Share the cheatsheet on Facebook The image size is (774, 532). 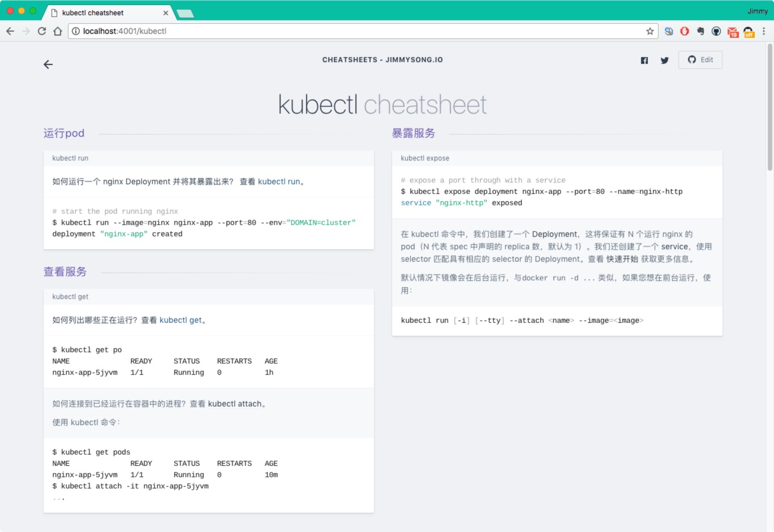click(x=644, y=60)
